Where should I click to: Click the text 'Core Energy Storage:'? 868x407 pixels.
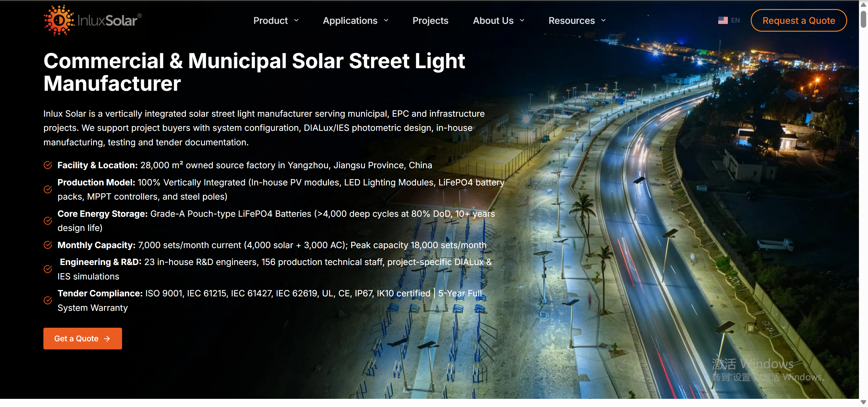(x=102, y=214)
